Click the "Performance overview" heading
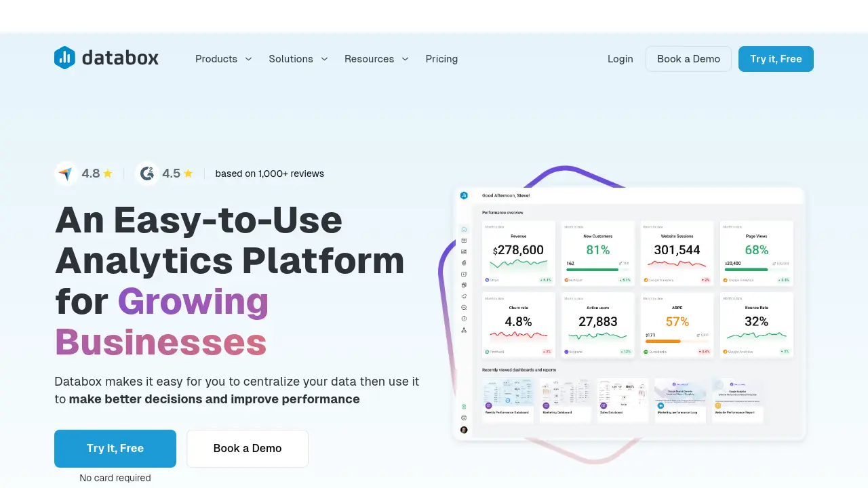This screenshot has width=868, height=488. tap(502, 213)
